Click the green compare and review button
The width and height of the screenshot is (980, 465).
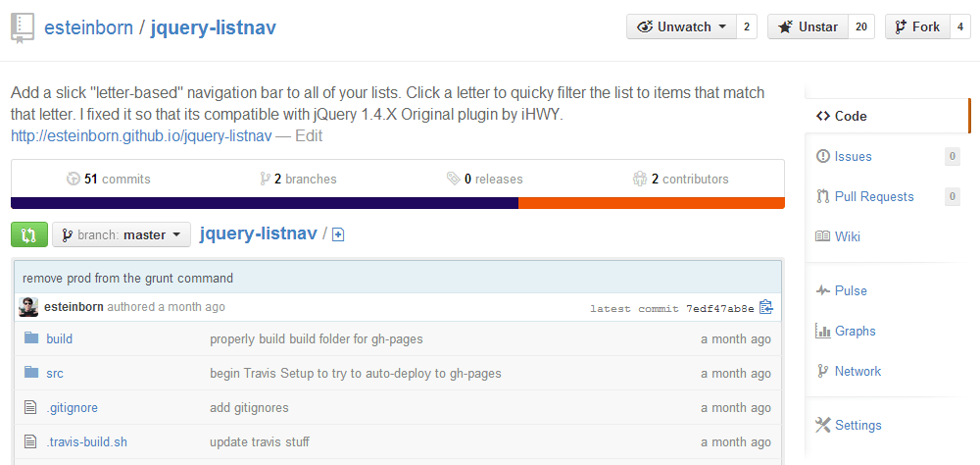[28, 234]
